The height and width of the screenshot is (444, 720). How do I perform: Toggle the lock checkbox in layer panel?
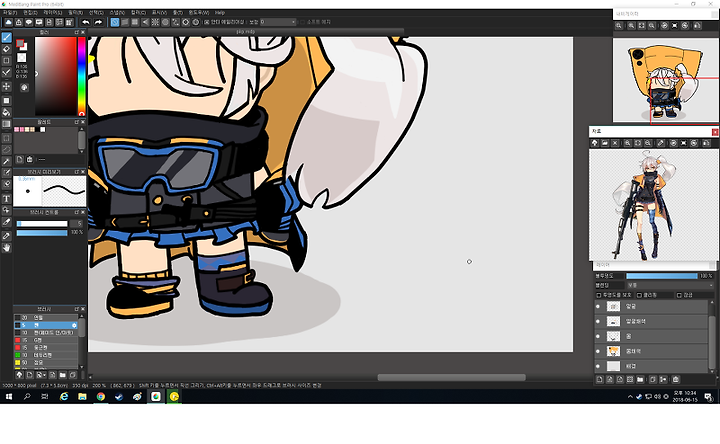(679, 295)
